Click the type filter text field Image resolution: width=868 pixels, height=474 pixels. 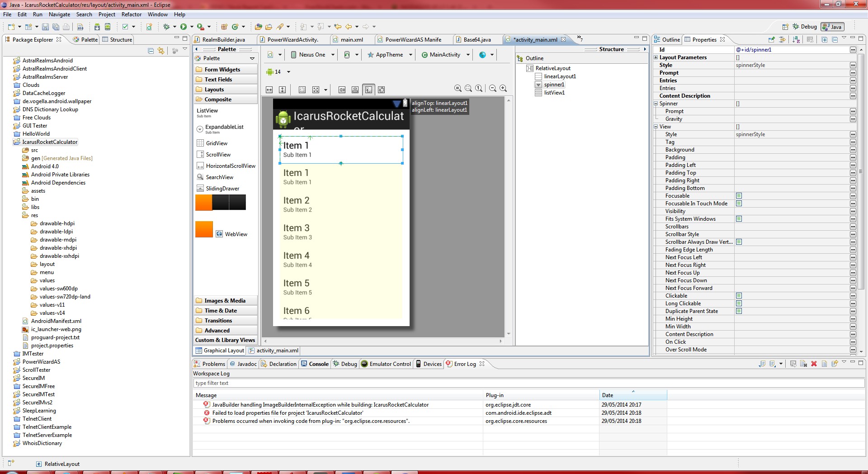point(528,383)
